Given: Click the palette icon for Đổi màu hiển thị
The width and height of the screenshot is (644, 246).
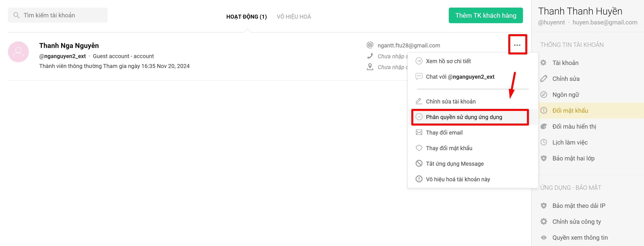Looking at the screenshot, I should pos(544,126).
